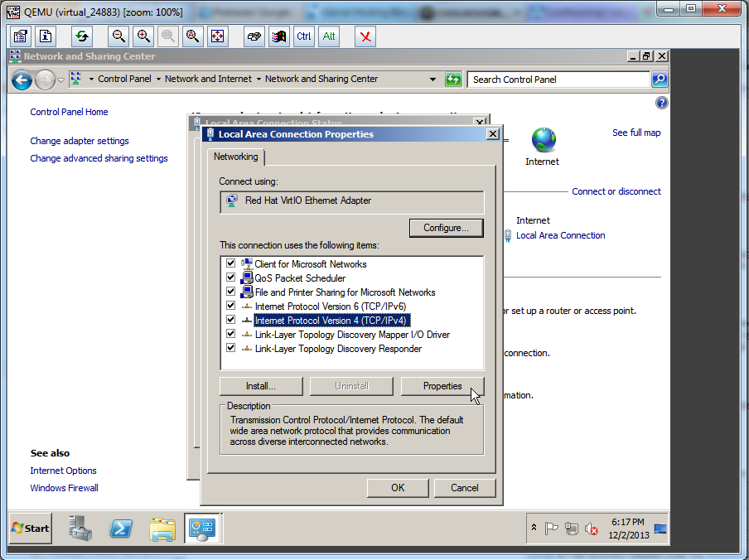Click the red shutdown icon in QEMU toolbar

click(x=365, y=36)
